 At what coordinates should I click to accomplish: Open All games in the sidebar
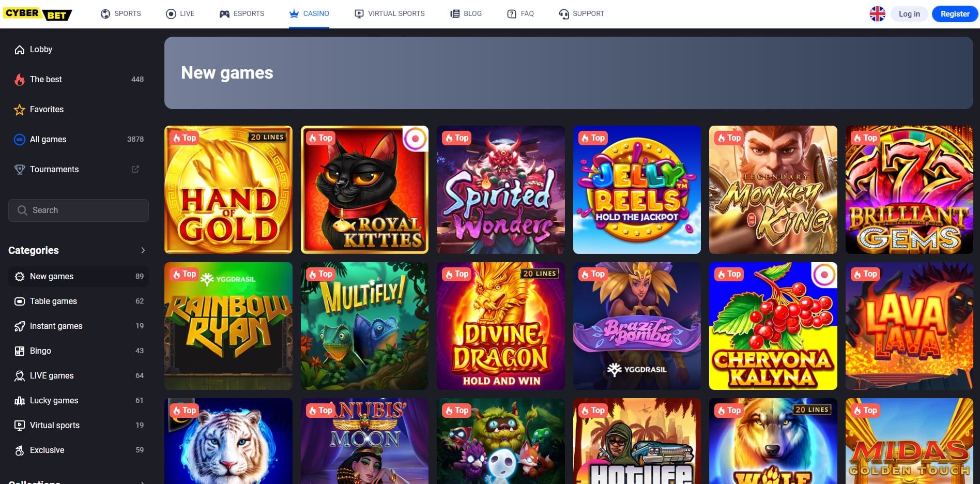(79, 140)
